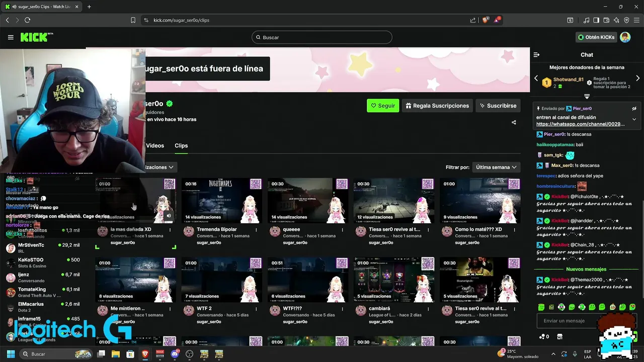Click the browser share icon in address bar
644x362 pixels.
[x=473, y=20]
